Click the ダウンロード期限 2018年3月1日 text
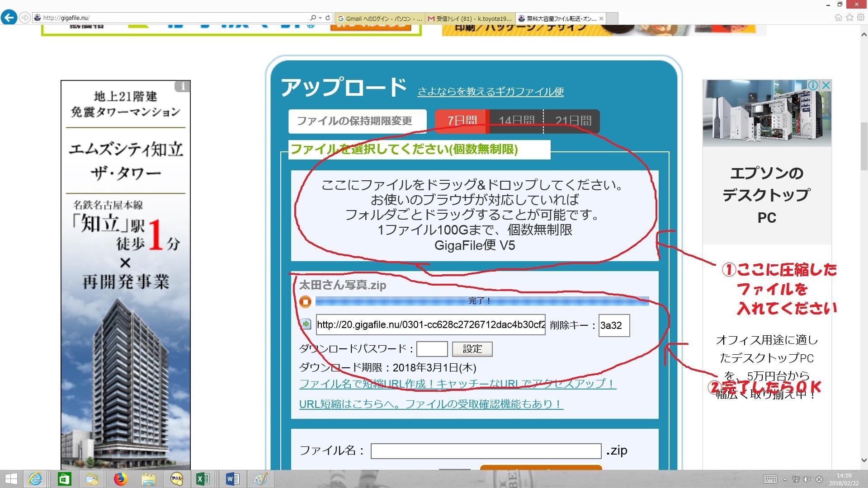The width and height of the screenshot is (868, 488). coord(387,367)
